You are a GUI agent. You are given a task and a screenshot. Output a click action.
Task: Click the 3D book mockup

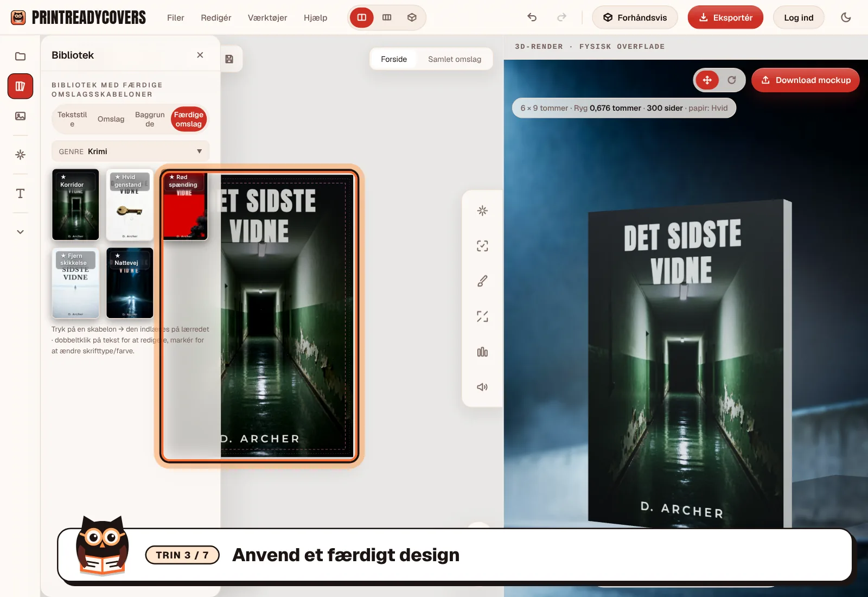coord(689,364)
